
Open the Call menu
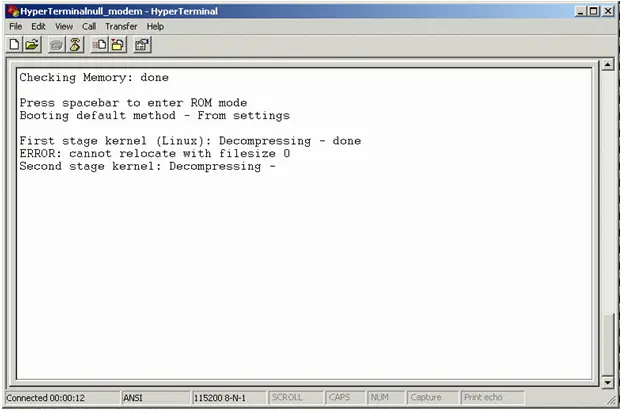point(89,27)
